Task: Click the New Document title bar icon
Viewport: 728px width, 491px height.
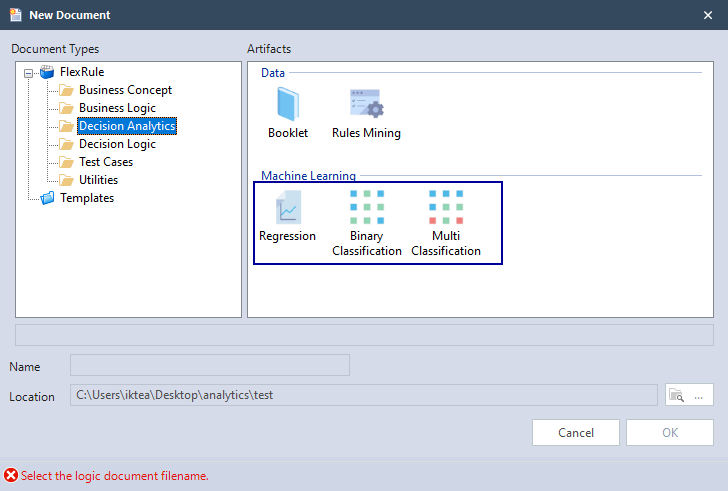Action: [16, 15]
